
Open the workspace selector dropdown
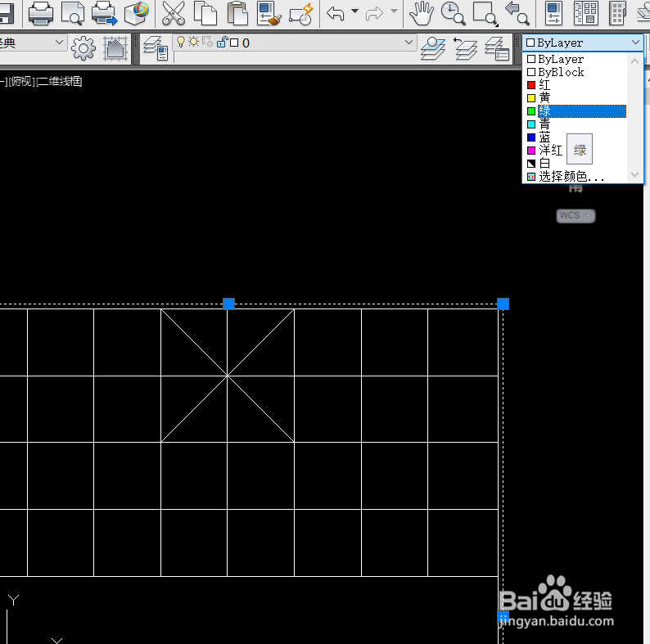pos(59,43)
